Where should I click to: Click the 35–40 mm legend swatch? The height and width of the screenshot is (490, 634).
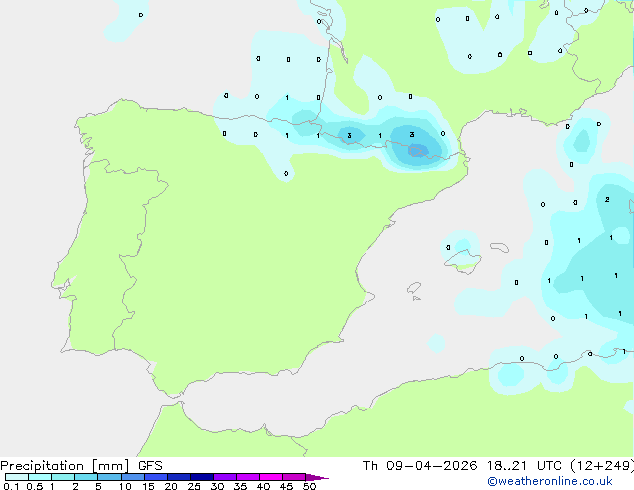248,477
